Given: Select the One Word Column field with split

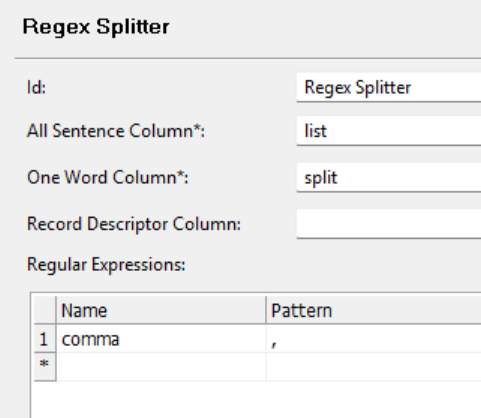Looking at the screenshot, I should click(389, 177).
